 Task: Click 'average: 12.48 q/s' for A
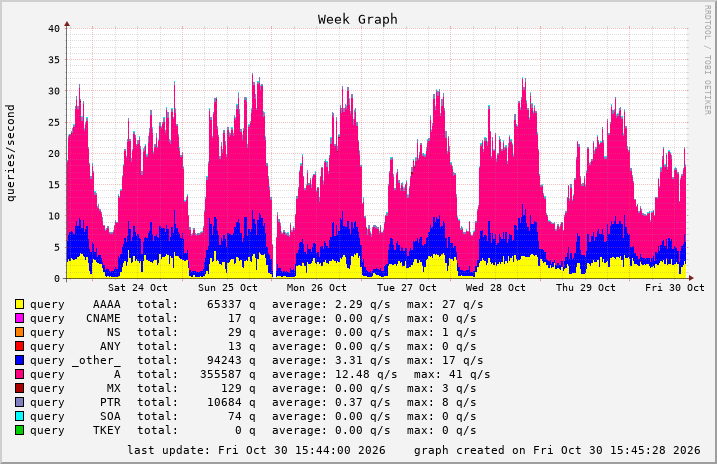click(335, 374)
